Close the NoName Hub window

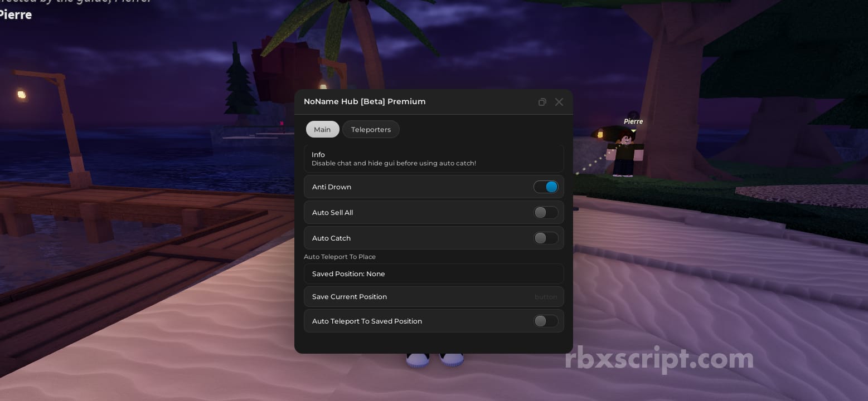pos(559,102)
